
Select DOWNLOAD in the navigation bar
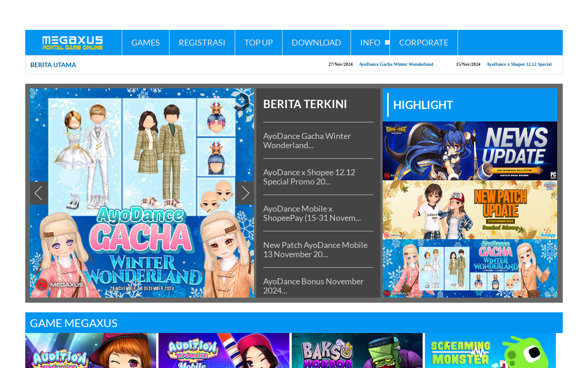317,42
